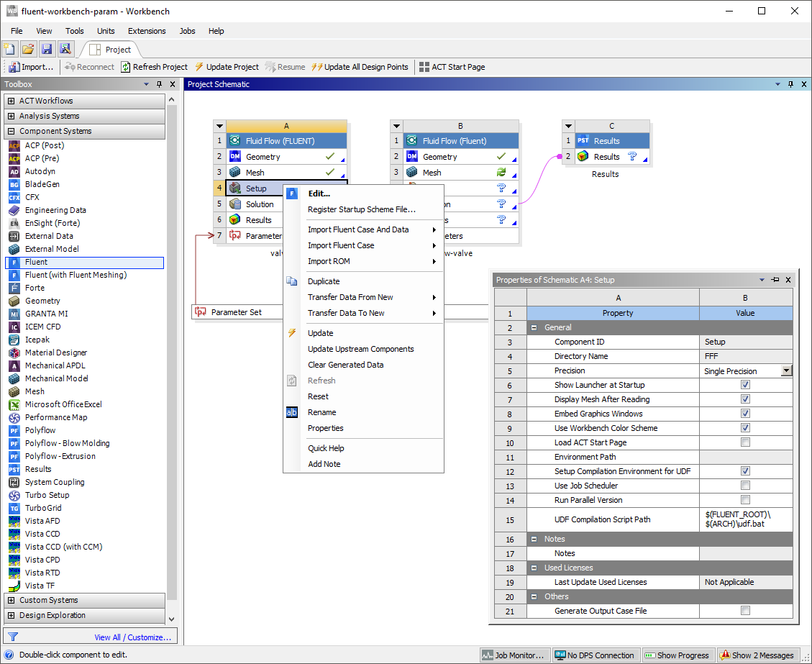The width and height of the screenshot is (812, 664).
Task: Select Mechanical APDL component
Action: (55, 365)
